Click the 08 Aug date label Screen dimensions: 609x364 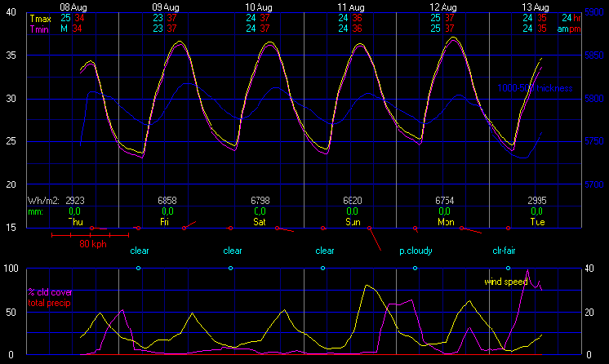(73, 7)
